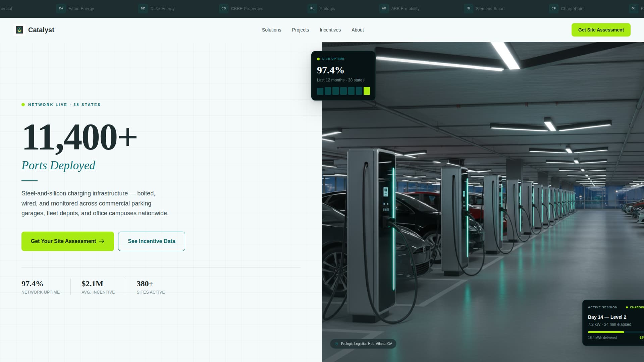Click Last 12 months · 38 states text
Screen dimensions: 644x362
pos(340,80)
